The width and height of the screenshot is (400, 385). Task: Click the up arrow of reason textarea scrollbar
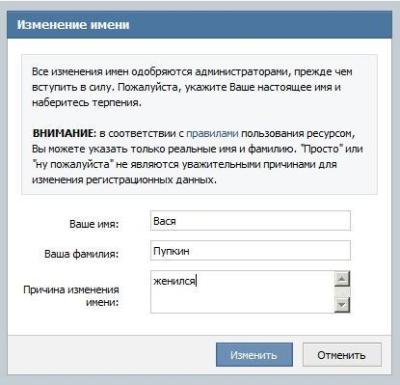point(342,279)
